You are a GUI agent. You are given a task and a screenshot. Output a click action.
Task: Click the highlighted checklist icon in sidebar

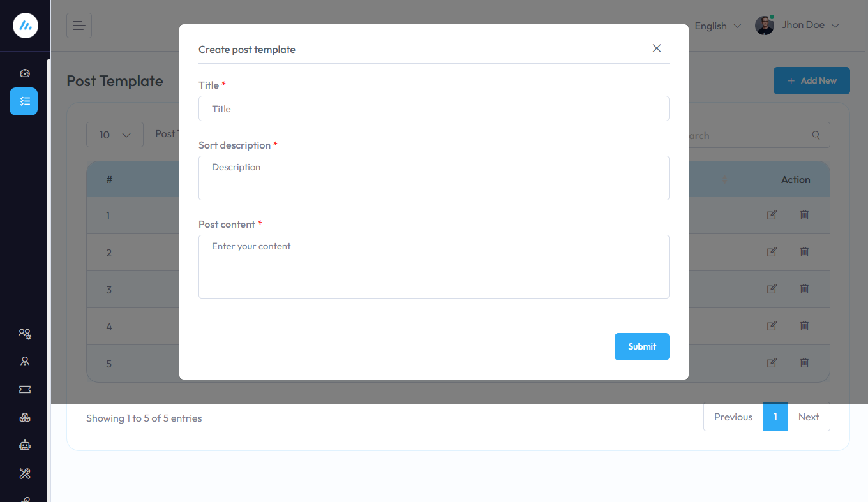click(24, 101)
